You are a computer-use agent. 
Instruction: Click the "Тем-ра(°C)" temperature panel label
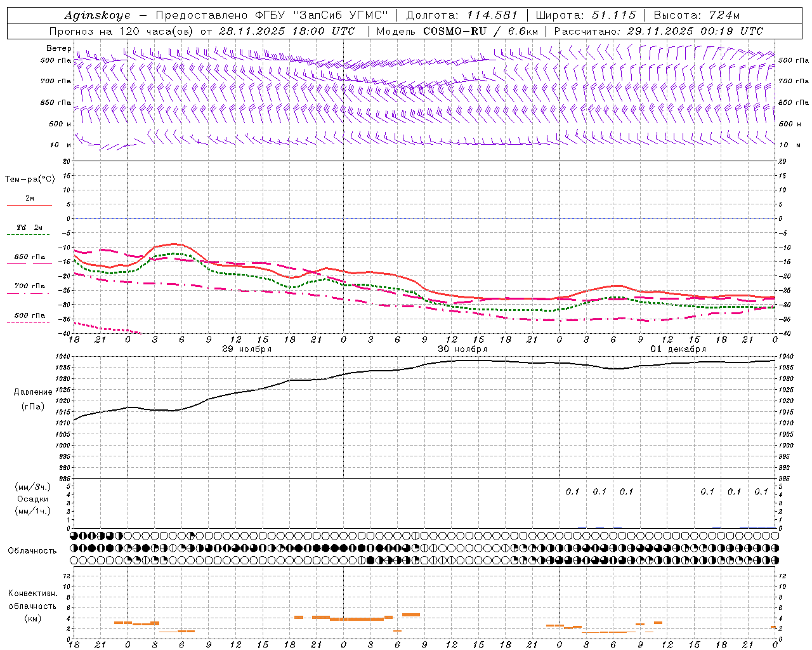click(30, 180)
